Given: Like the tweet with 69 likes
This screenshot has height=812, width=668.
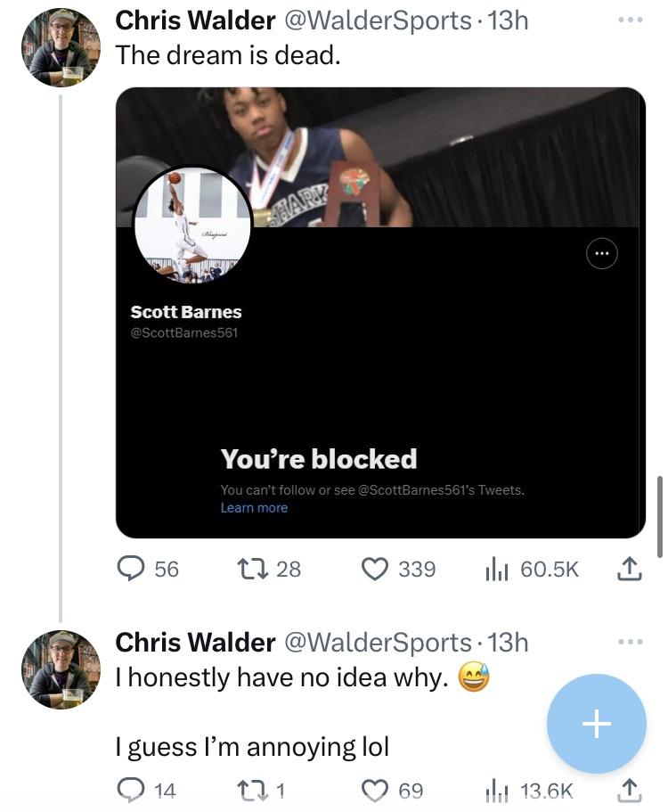Looking at the screenshot, I should coord(376,790).
